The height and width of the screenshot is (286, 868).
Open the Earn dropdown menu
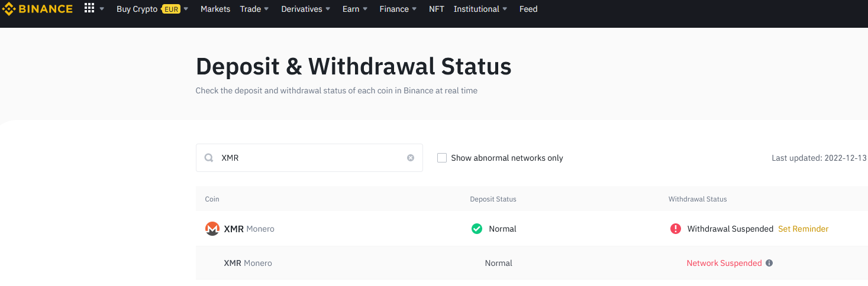pos(355,9)
